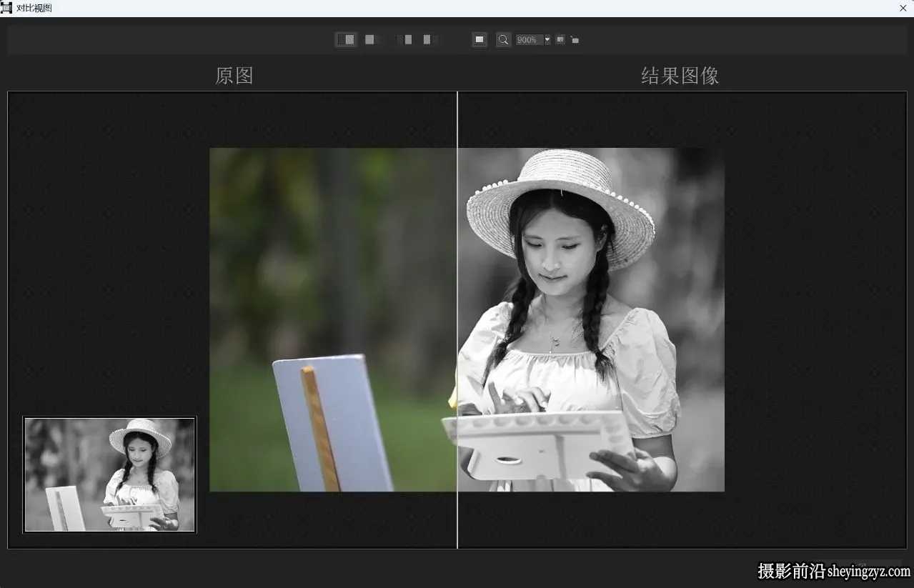Click the navigator preview thumbnail
This screenshot has width=914, height=588.
110,474
